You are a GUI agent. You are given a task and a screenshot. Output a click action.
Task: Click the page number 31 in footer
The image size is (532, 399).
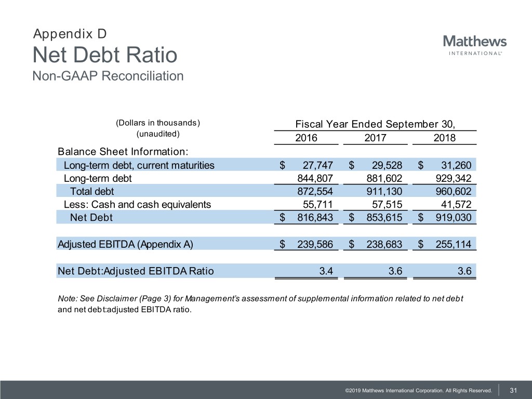click(514, 390)
